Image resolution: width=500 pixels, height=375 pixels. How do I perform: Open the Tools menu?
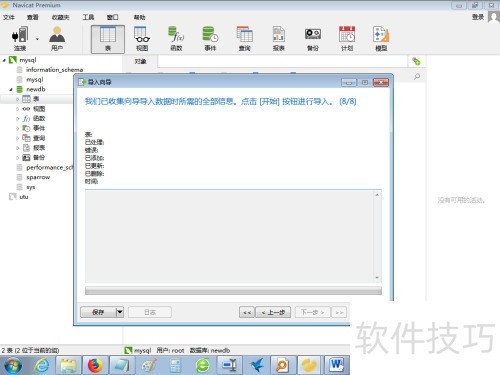88,17
